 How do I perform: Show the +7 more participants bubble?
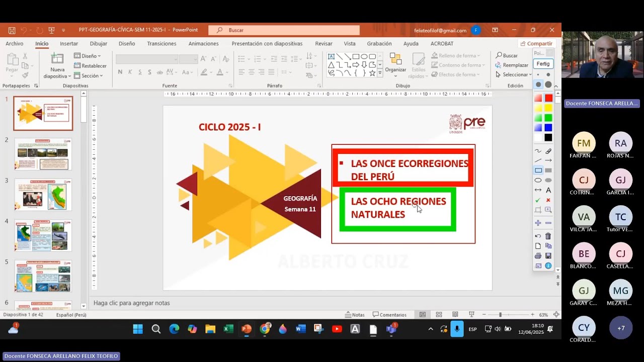pyautogui.click(x=621, y=328)
